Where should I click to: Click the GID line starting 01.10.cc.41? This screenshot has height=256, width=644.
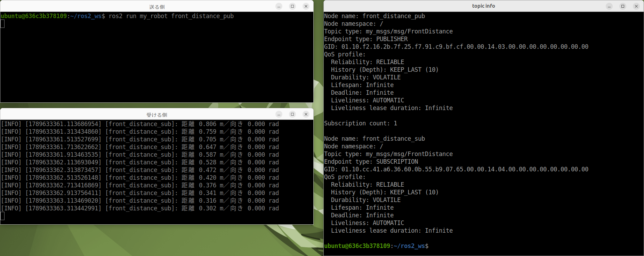pyautogui.click(x=456, y=169)
